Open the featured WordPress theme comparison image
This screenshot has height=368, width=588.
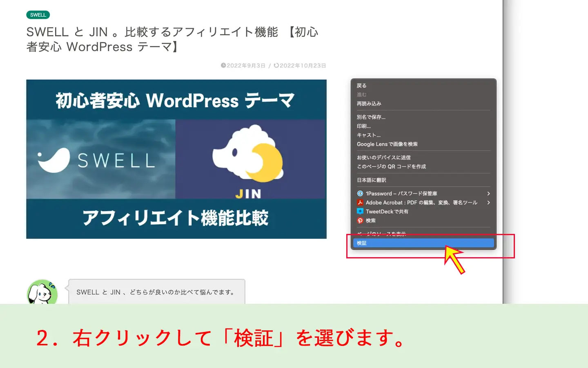[176, 159]
